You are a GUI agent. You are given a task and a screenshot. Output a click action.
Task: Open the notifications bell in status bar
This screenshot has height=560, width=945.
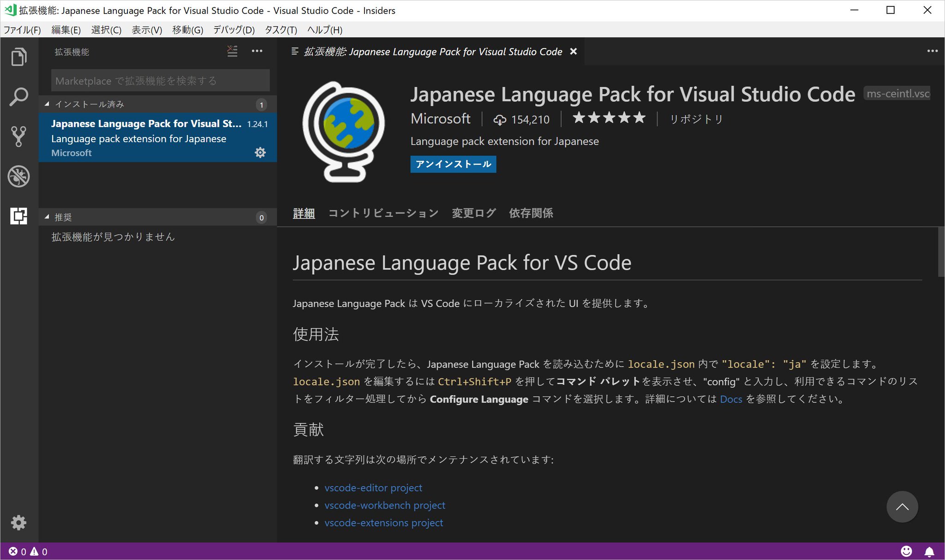[x=930, y=552]
